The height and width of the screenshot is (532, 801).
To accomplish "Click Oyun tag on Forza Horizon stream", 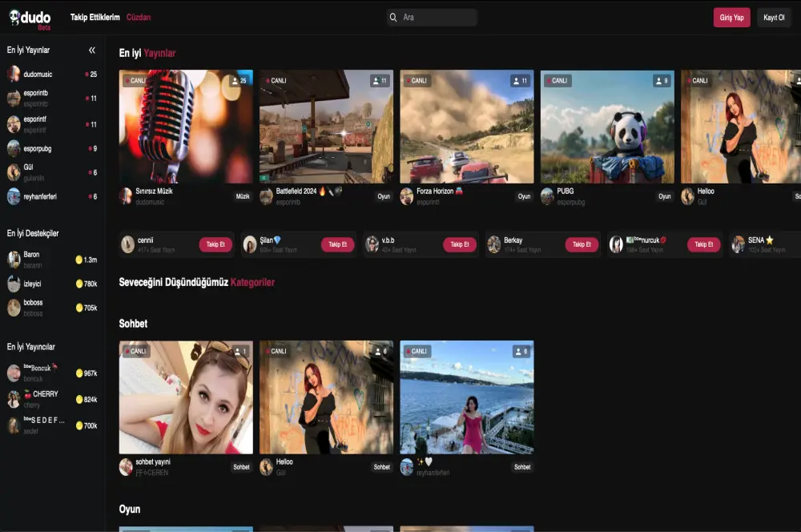I will [x=524, y=196].
